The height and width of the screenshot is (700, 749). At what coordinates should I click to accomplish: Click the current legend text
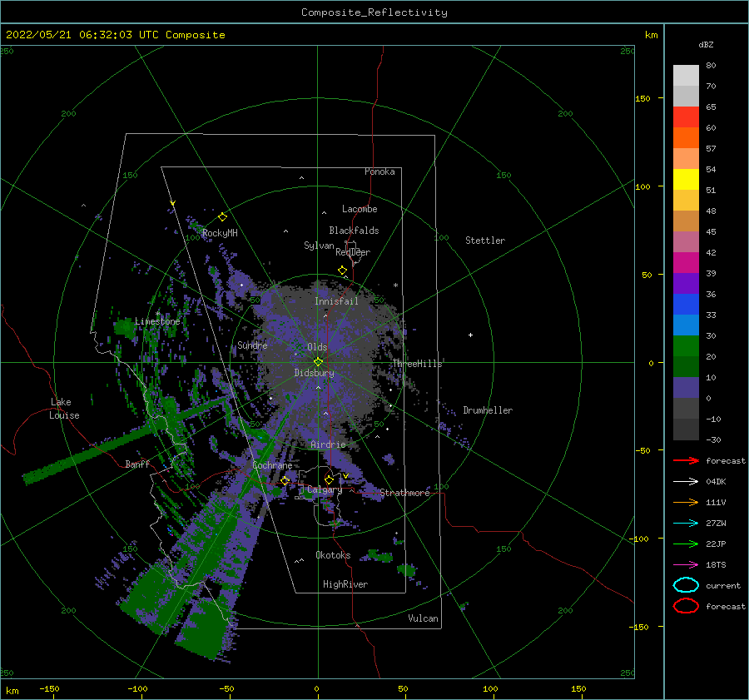click(x=723, y=585)
